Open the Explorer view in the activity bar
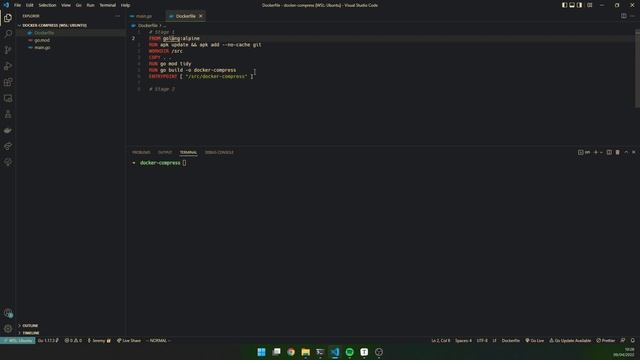The height and width of the screenshot is (360, 640). [x=8, y=18]
